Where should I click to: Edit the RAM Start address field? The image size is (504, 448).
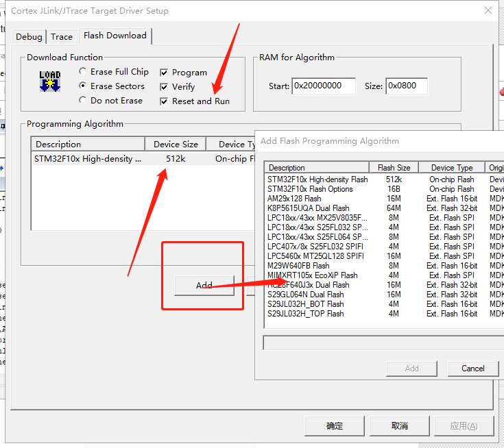324,86
